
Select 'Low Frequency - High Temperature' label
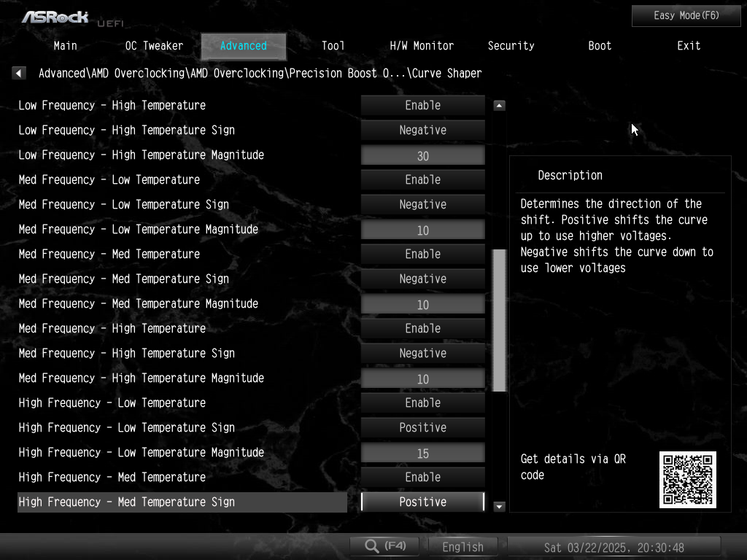[x=112, y=105]
